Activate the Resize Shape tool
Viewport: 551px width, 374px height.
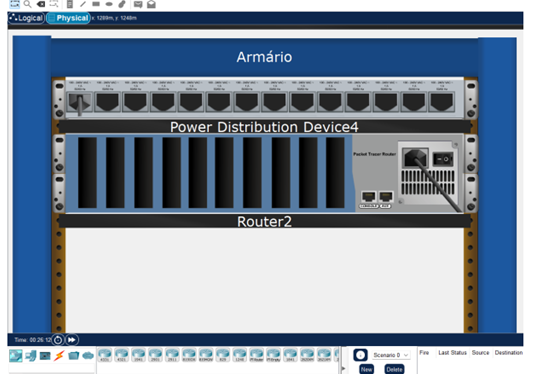click(x=54, y=4)
